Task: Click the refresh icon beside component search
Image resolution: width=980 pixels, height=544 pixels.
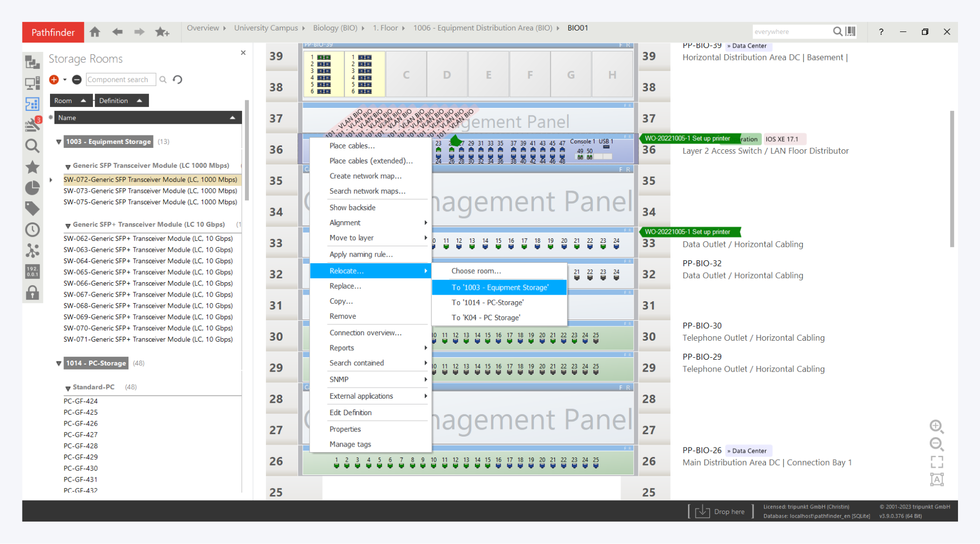Action: pos(177,79)
